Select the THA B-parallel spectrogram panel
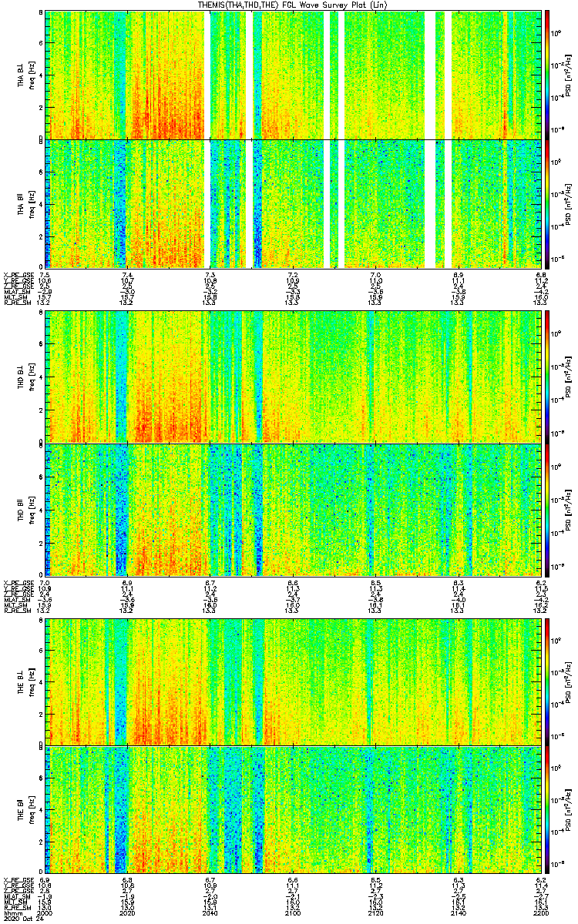Viewport: 578px width, 924px height. pyautogui.click(x=293, y=203)
